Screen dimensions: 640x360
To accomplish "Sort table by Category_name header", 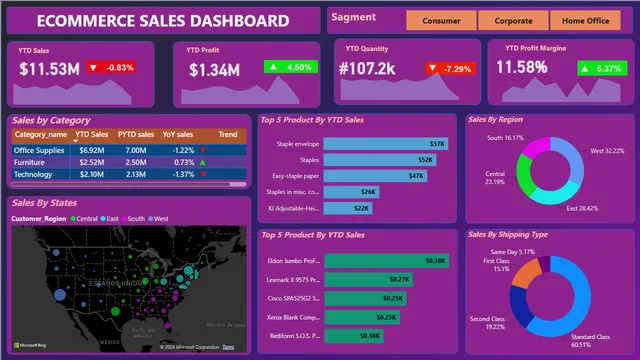I will tap(40, 134).
